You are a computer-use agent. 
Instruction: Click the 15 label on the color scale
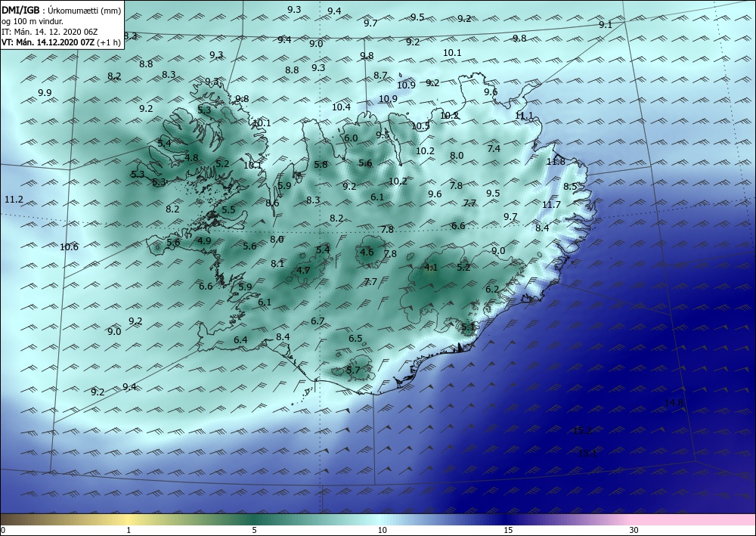[508, 530]
